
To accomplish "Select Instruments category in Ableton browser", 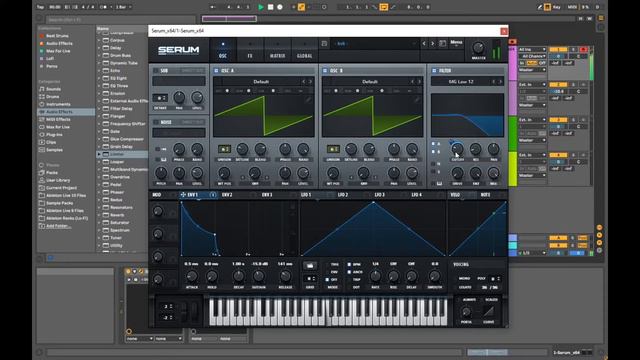I will tap(58, 104).
